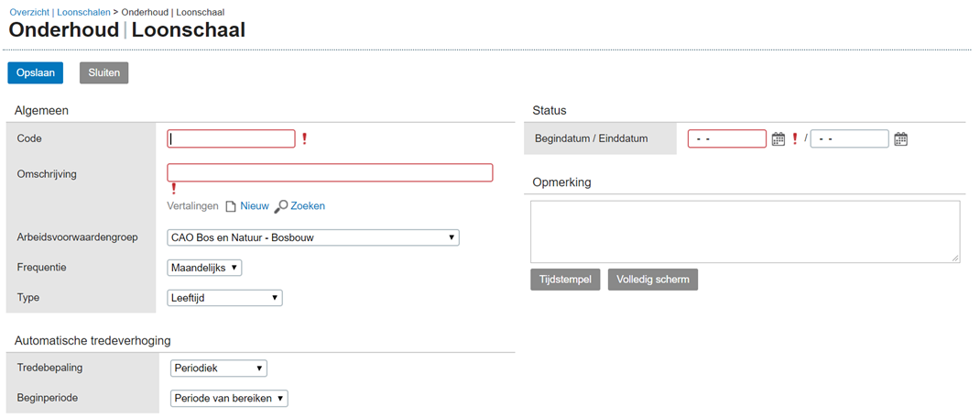Screen dimensions: 980x418
Task: Open the Beginperiode dropdown
Action: point(229,399)
